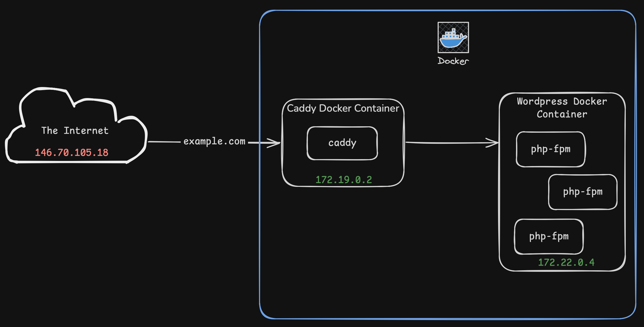The width and height of the screenshot is (644, 327).
Task: Select the example.com label
Action: [x=214, y=141]
